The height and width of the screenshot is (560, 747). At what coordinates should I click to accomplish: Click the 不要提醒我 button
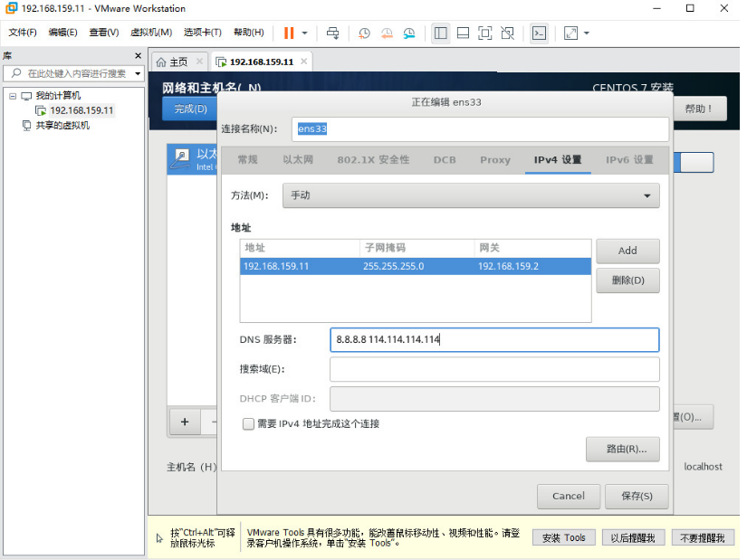[703, 538]
